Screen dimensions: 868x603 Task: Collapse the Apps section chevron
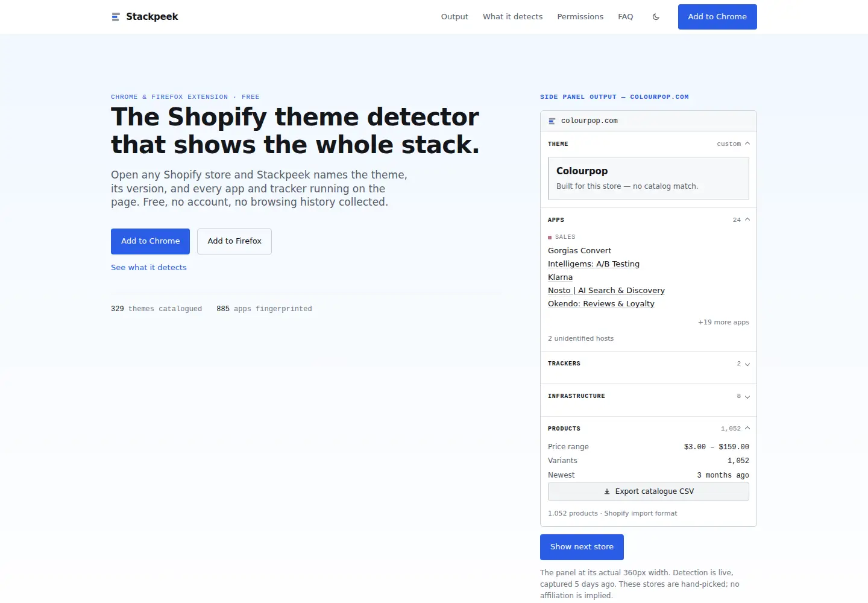pos(747,219)
